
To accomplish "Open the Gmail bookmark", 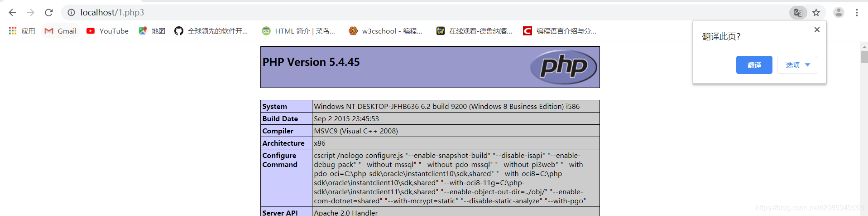I will pyautogui.click(x=61, y=31).
